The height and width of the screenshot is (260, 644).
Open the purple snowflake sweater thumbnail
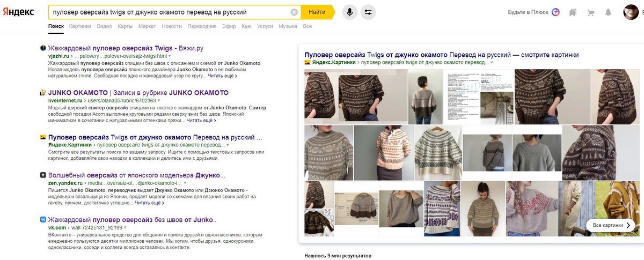(442, 209)
